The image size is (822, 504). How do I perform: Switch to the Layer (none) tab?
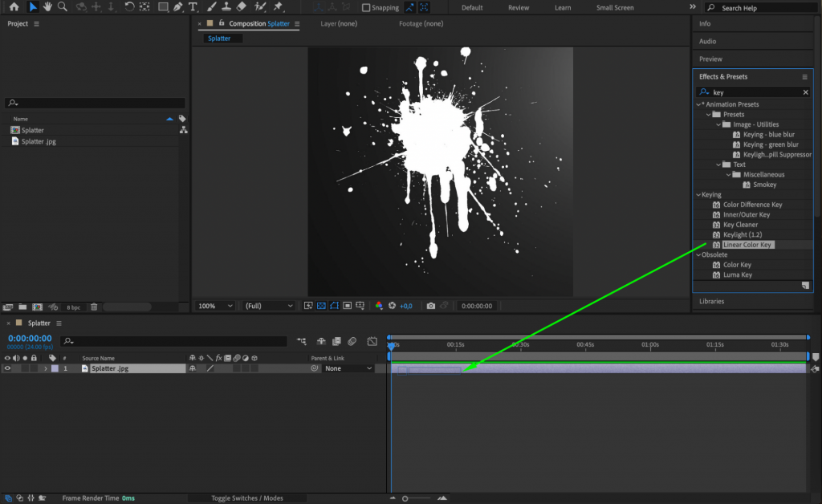340,23
